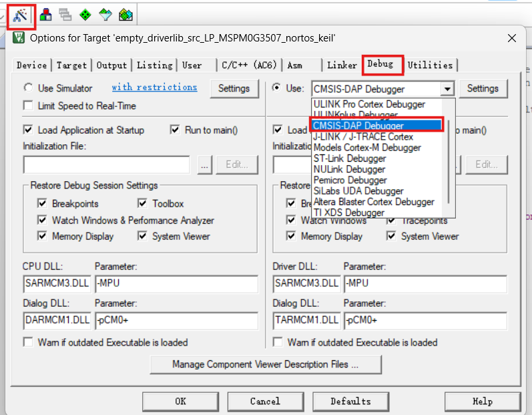The width and height of the screenshot is (532, 415).
Task: Select ST-Link Debugger option
Action: click(376, 158)
